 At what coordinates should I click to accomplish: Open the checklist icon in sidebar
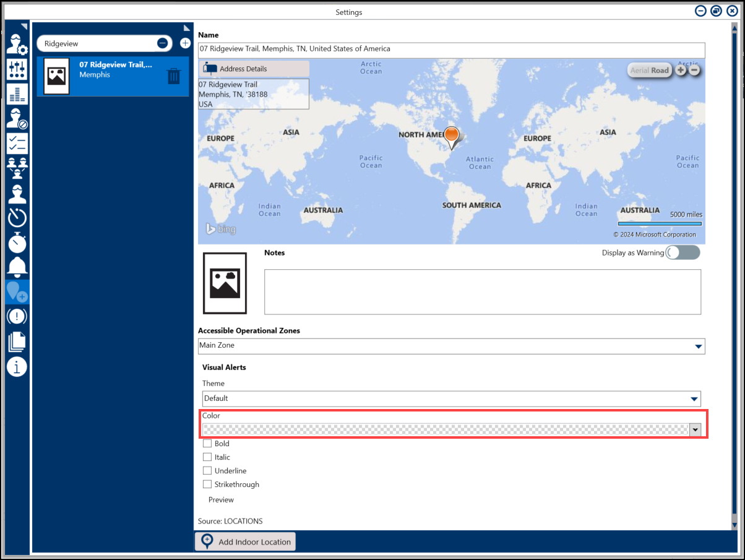[x=17, y=143]
